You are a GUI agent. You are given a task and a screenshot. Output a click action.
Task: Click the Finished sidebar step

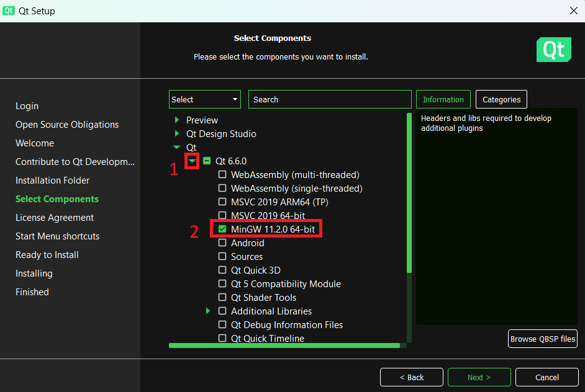[x=32, y=292]
